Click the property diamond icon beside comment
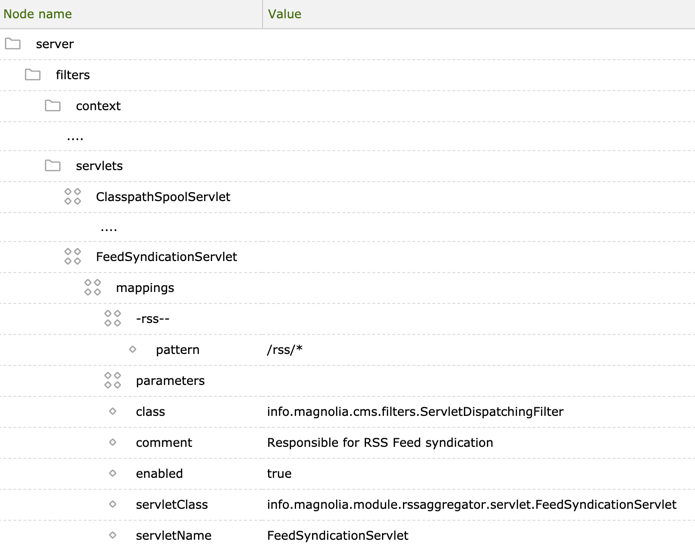Viewport: 695px width, 550px height. click(113, 443)
